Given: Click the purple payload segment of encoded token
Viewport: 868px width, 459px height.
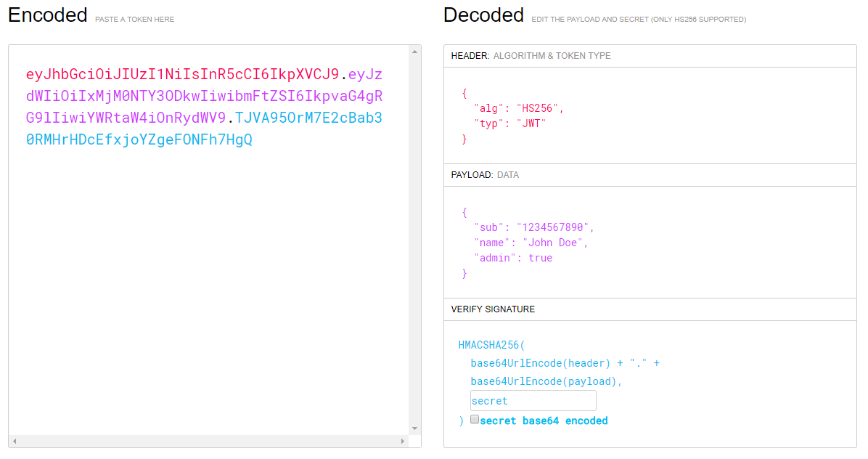Looking at the screenshot, I should 203,97.
